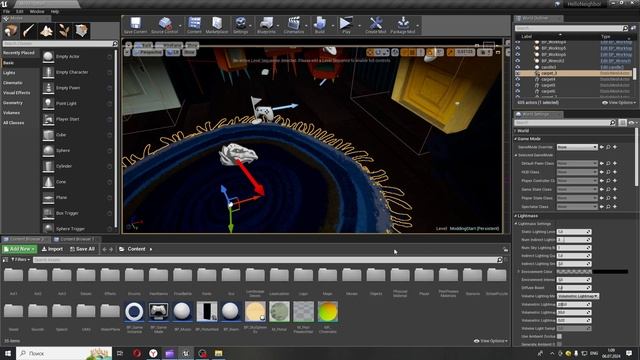
Task: Open the Cinematics toolbar icon
Action: [293, 23]
